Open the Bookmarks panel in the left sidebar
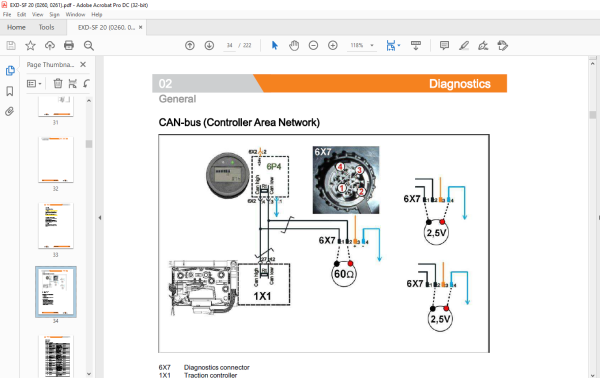600x378 pixels. pos(10,91)
